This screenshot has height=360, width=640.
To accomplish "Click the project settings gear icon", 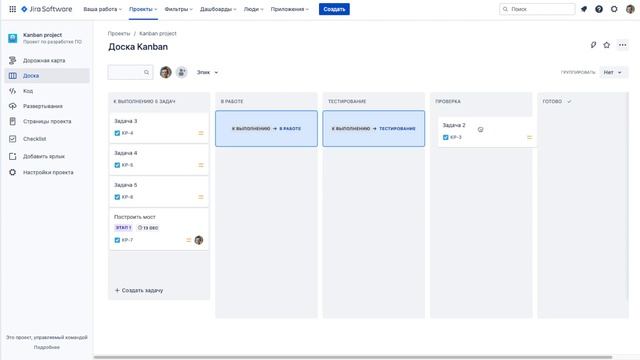I will coord(13,172).
